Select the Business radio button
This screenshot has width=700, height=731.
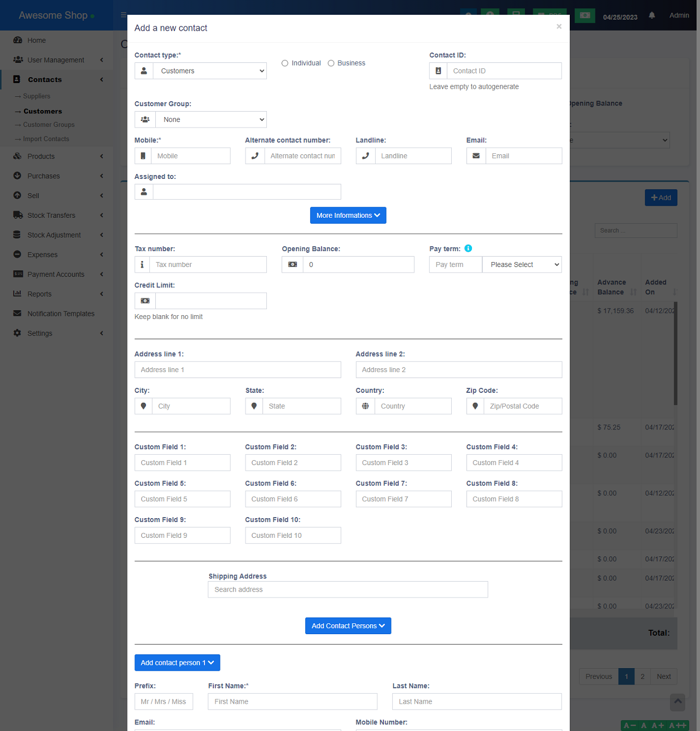click(331, 63)
